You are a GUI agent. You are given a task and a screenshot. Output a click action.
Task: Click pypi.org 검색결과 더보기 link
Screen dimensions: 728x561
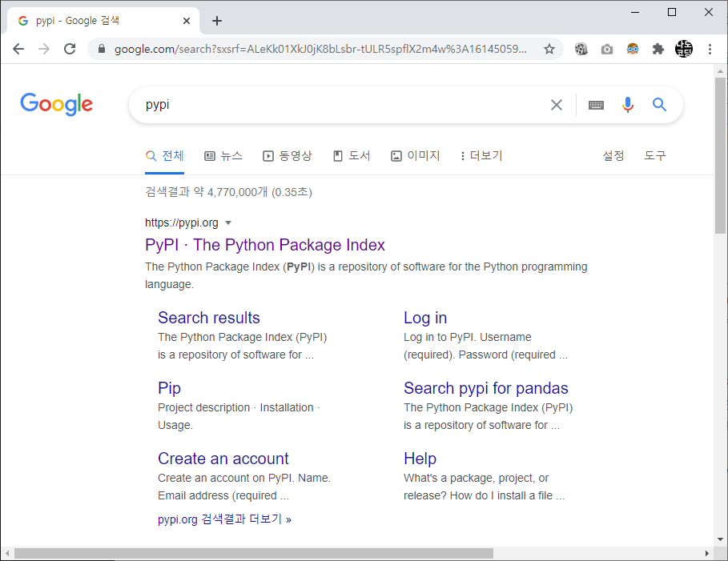225,519
